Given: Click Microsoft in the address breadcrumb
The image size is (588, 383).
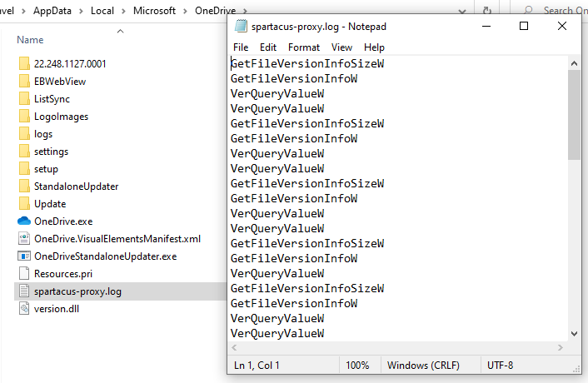Looking at the screenshot, I should pos(154,11).
